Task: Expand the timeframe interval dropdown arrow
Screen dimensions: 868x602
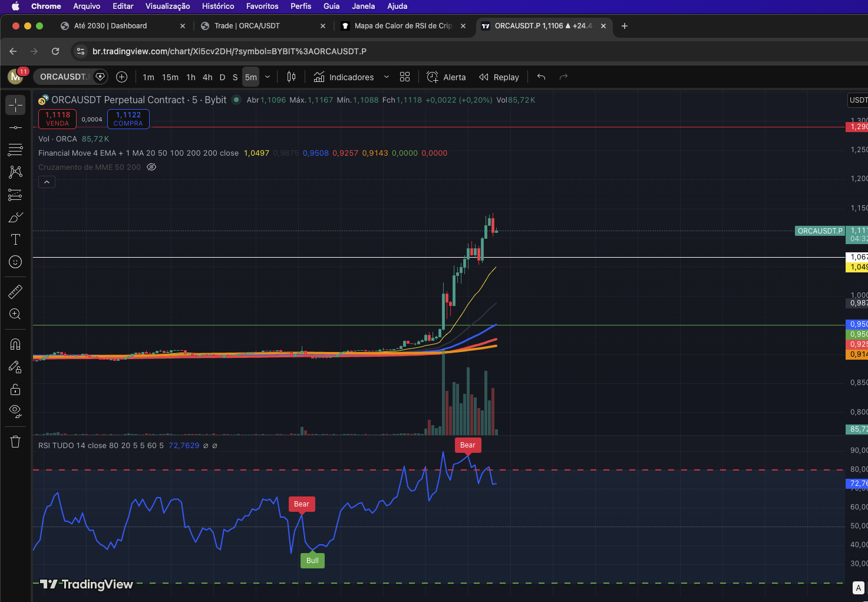Action: click(x=268, y=77)
